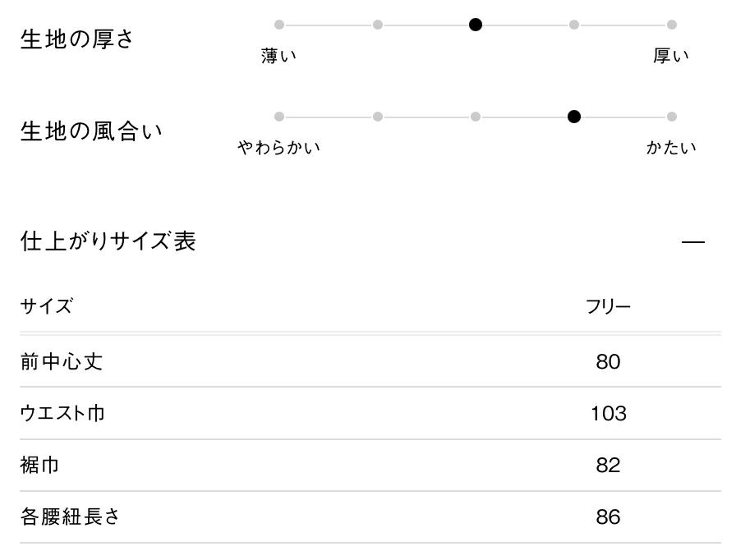Collapse the 仕上がりサイズ表 section with the minus icon
The image size is (736, 560).
point(693,242)
